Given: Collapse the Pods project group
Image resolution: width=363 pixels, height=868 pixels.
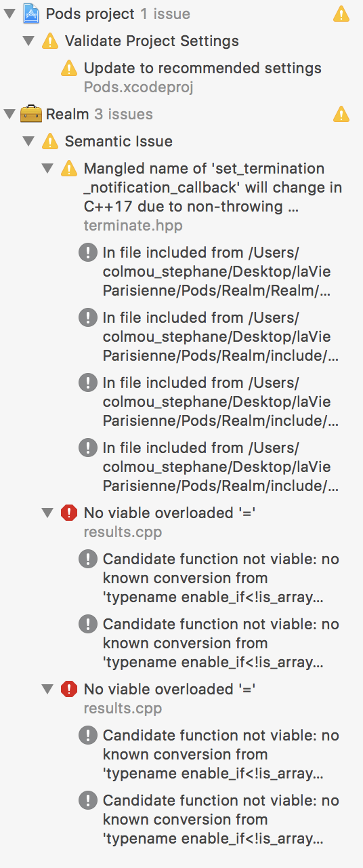Looking at the screenshot, I should click(9, 14).
